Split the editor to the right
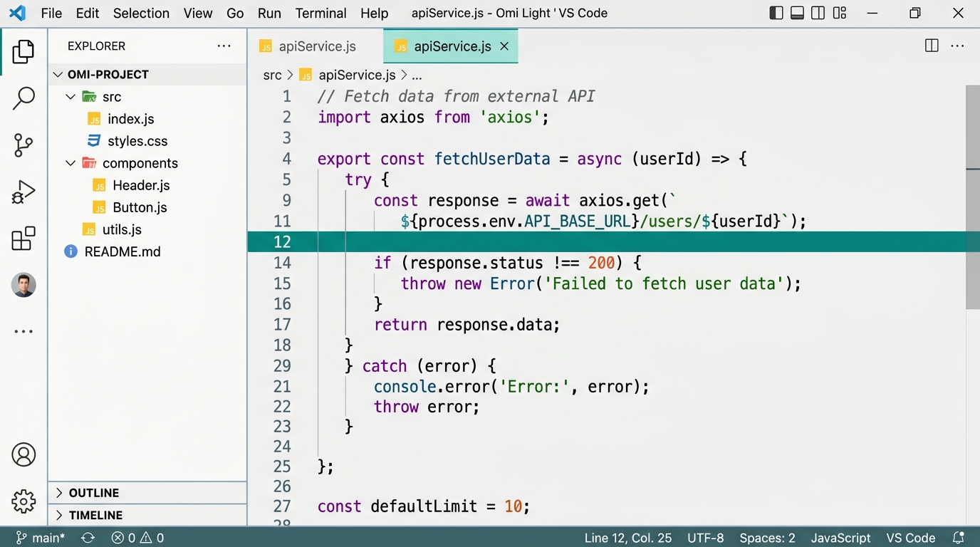Image resolution: width=980 pixels, height=547 pixels. 931,46
